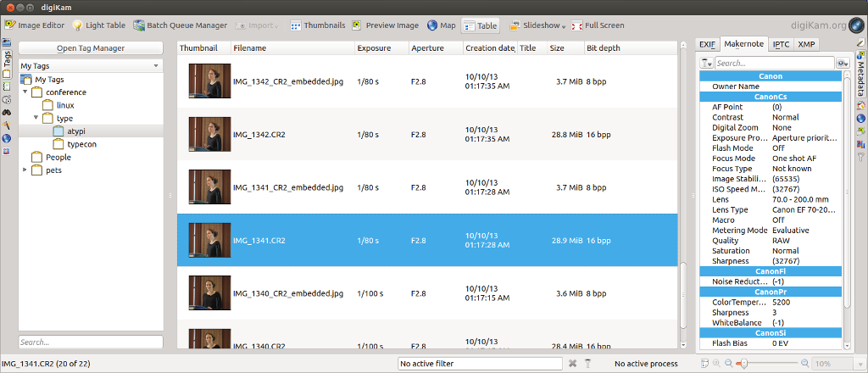Reset the active filter with X icon
The height and width of the screenshot is (373, 868).
pyautogui.click(x=573, y=364)
